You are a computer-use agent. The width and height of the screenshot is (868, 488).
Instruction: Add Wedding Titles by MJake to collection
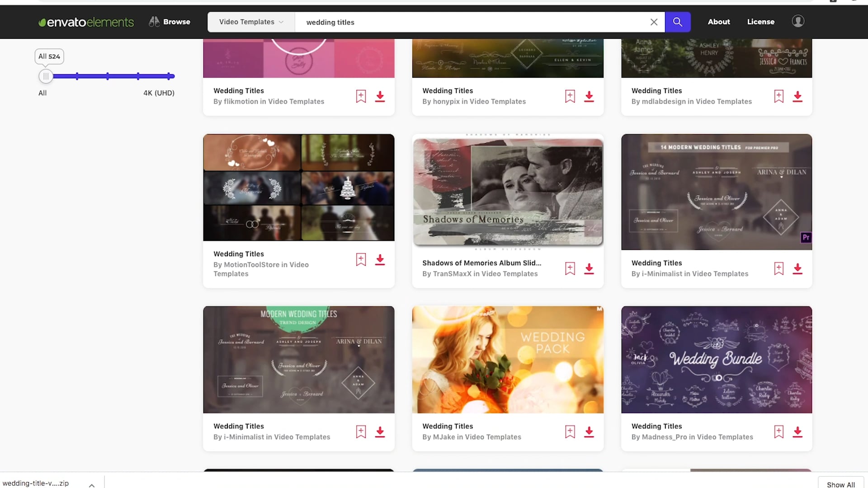click(570, 431)
